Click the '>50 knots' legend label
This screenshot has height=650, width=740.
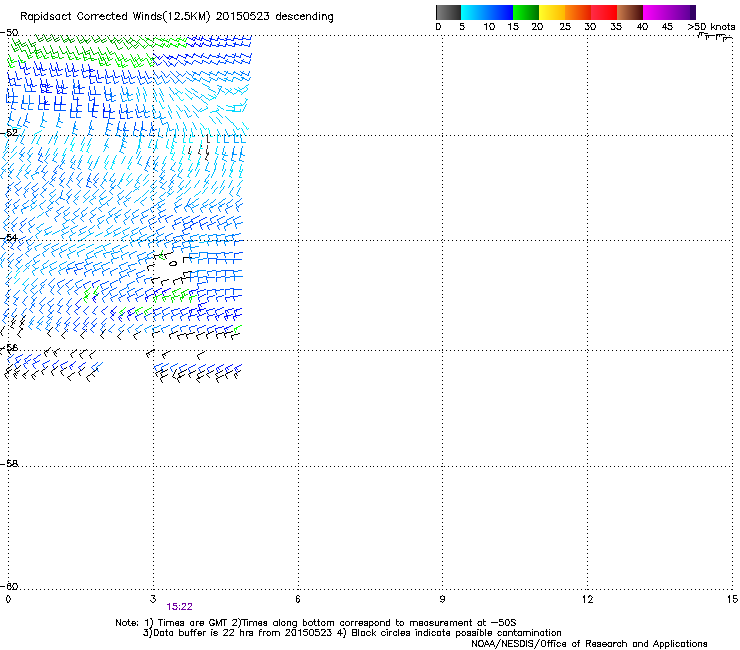(x=711, y=26)
